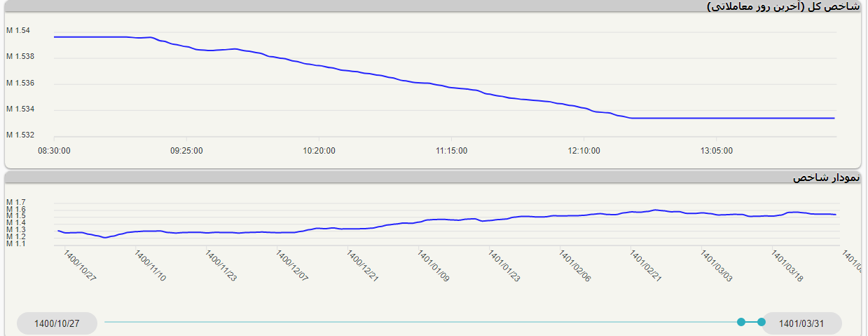
Task: Click the 1401/02/06 date label on the index chart
Action: pyautogui.click(x=574, y=267)
